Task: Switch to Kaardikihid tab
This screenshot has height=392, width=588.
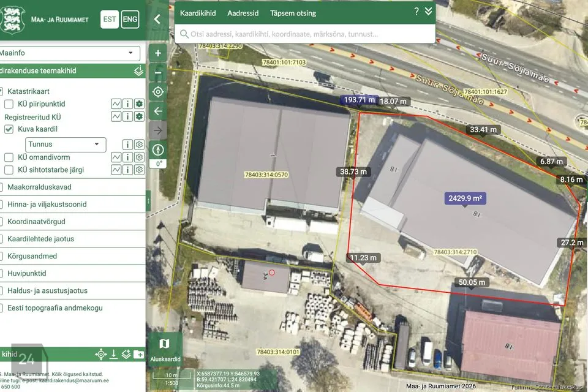Action: (198, 13)
